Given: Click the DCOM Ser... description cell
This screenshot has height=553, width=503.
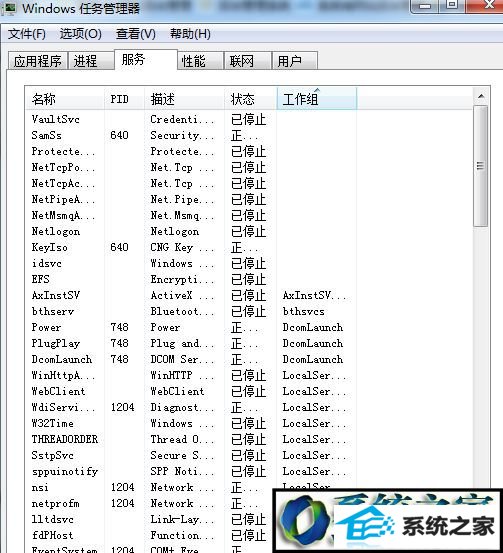Looking at the screenshot, I should [x=182, y=359].
